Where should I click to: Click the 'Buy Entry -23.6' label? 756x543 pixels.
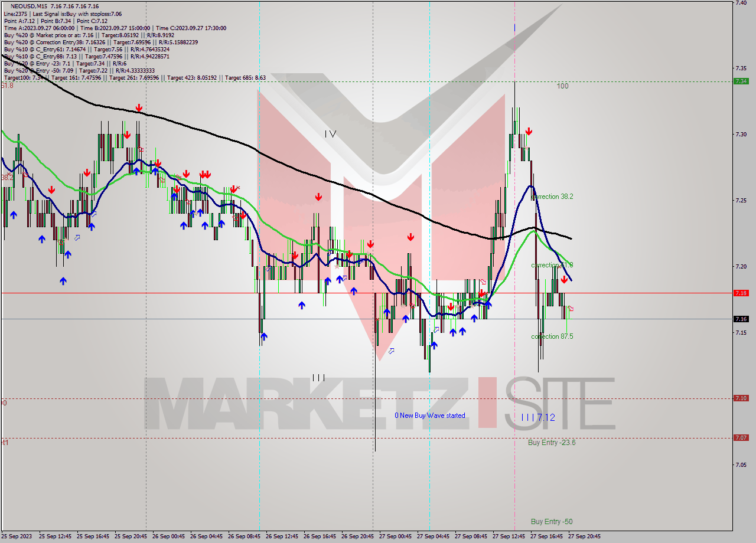click(552, 442)
